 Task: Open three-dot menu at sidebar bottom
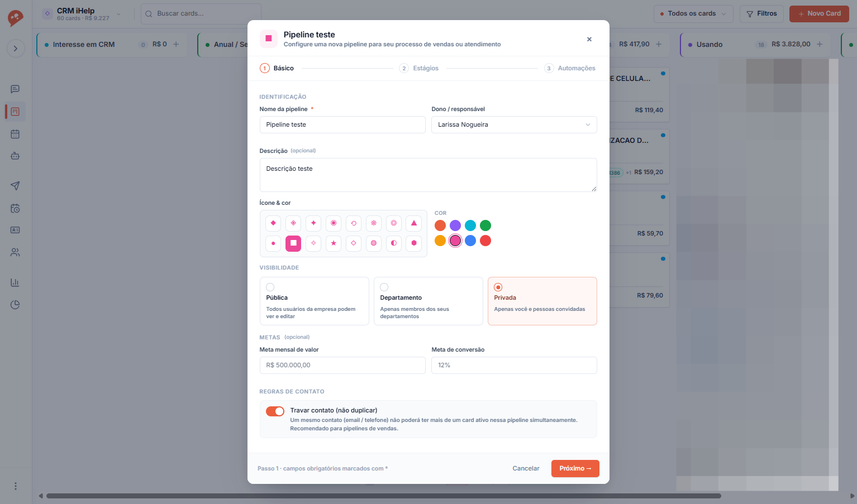coord(16,486)
